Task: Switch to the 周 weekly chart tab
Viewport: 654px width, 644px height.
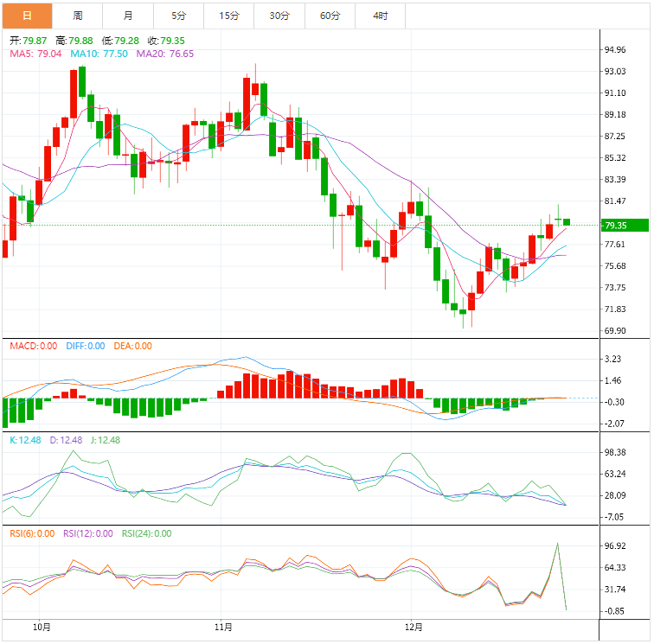Action: (x=78, y=16)
